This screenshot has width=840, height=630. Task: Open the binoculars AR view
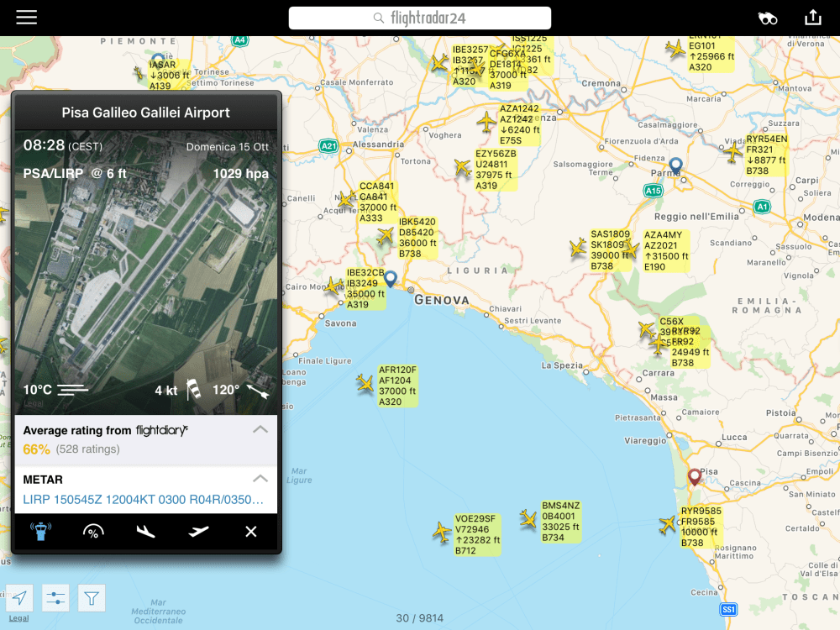[x=768, y=18]
